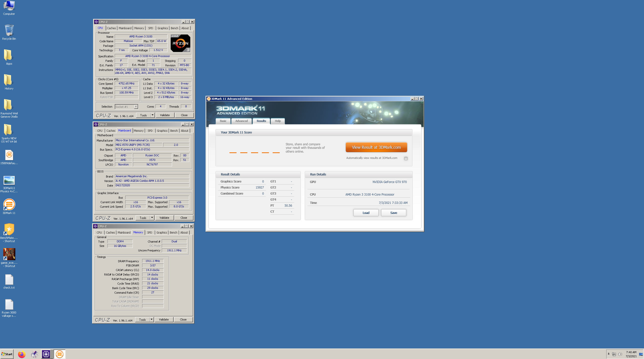This screenshot has height=359, width=644.
Task: Open Ryzen 3000 voltage text file
Action: click(9, 308)
